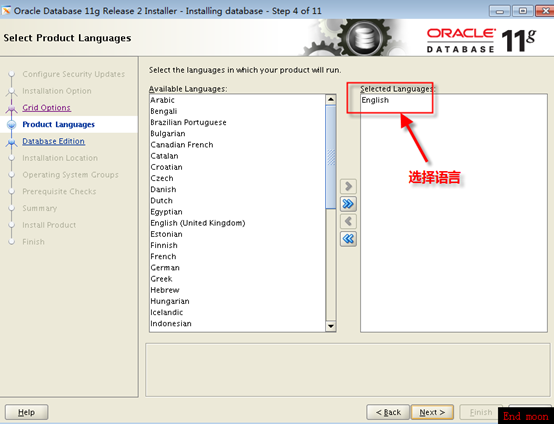Image resolution: width=554 pixels, height=424 pixels.
Task: Select Danish in Available Languages
Action: click(237, 189)
